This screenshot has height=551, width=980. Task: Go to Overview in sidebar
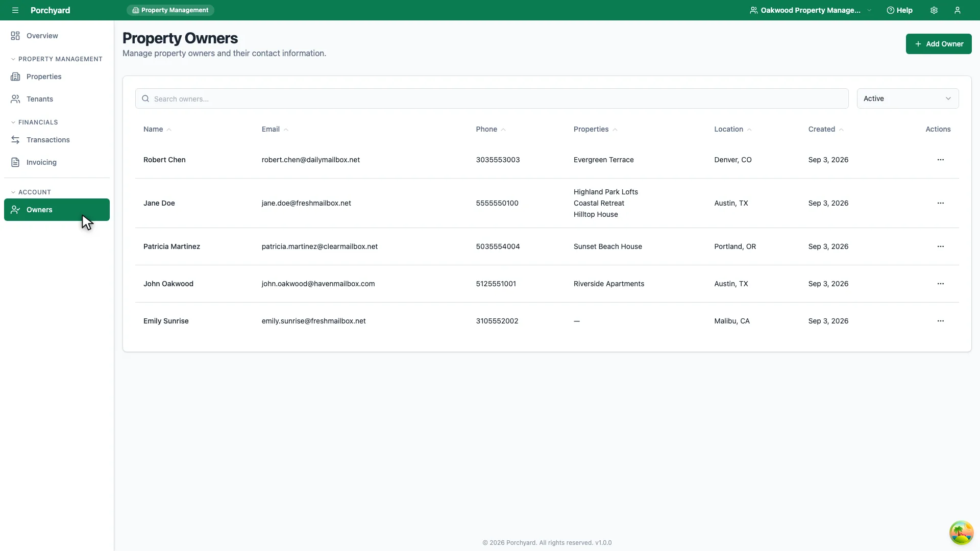[x=57, y=36]
